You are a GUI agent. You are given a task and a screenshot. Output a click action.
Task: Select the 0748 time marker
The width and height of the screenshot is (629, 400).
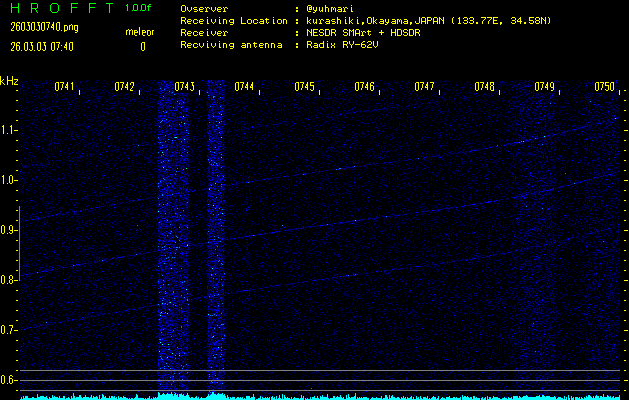pyautogui.click(x=485, y=87)
